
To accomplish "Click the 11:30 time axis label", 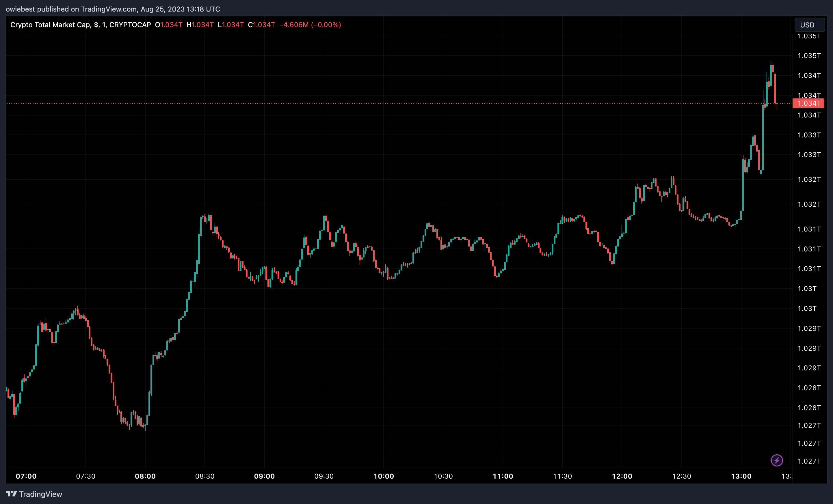I will coord(563,476).
